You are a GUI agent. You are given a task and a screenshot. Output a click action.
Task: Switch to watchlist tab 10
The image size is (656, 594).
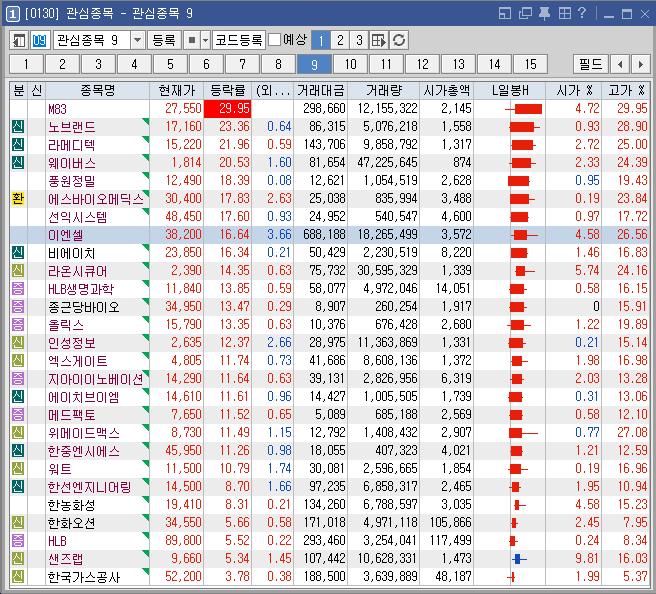click(x=350, y=64)
